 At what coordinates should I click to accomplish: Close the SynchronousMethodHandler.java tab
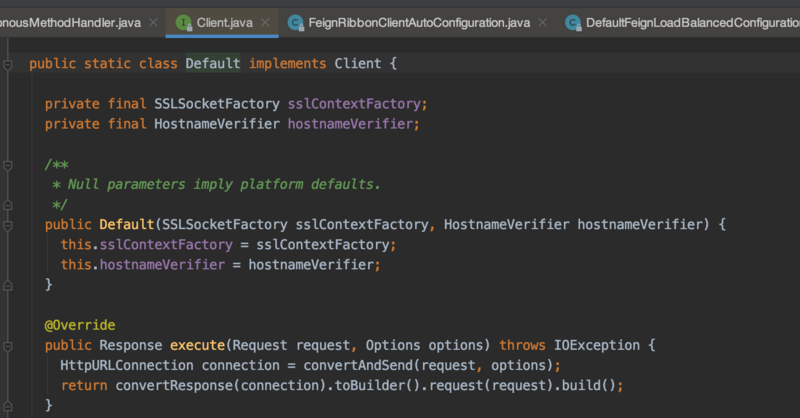pos(151,21)
